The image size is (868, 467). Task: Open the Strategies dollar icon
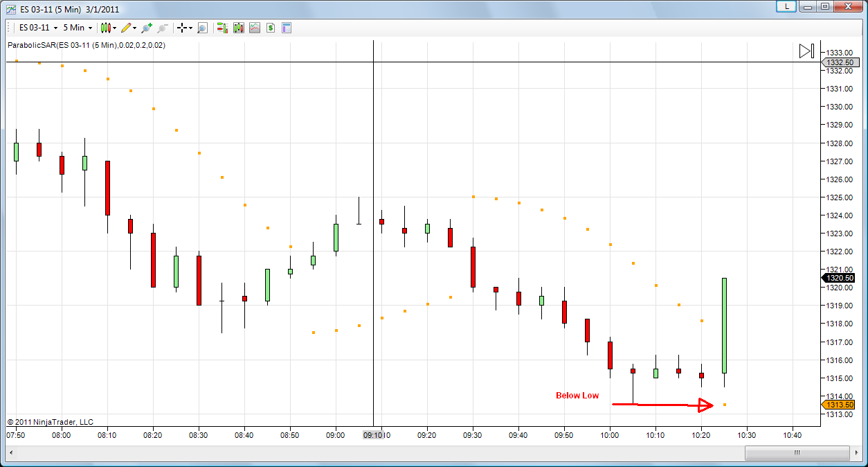pos(271,28)
